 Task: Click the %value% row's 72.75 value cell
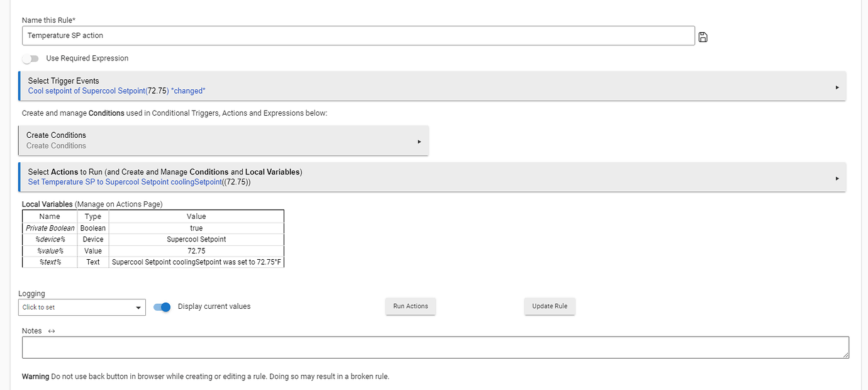coord(196,251)
